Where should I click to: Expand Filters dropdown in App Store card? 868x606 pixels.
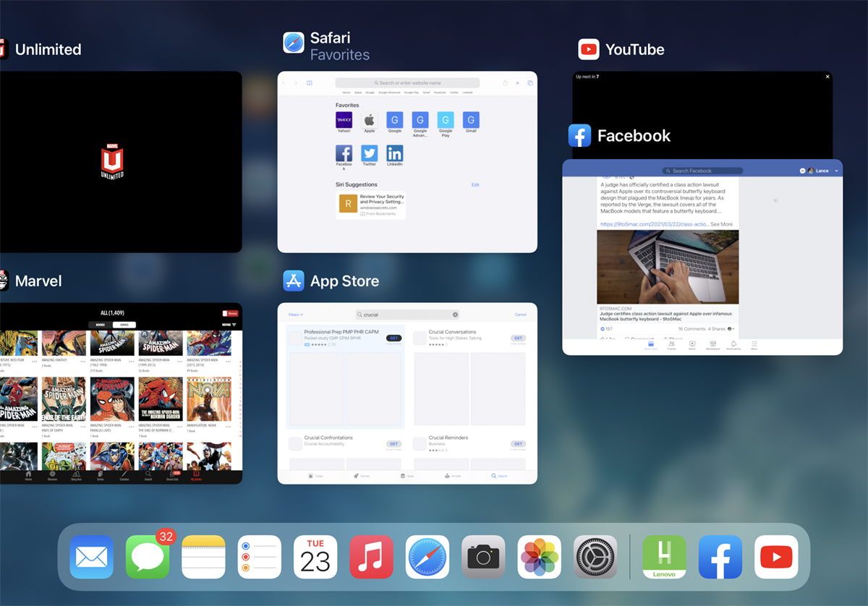(296, 315)
